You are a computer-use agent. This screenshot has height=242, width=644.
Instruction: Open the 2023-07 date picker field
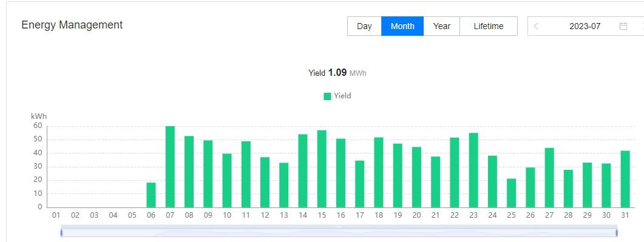click(585, 26)
